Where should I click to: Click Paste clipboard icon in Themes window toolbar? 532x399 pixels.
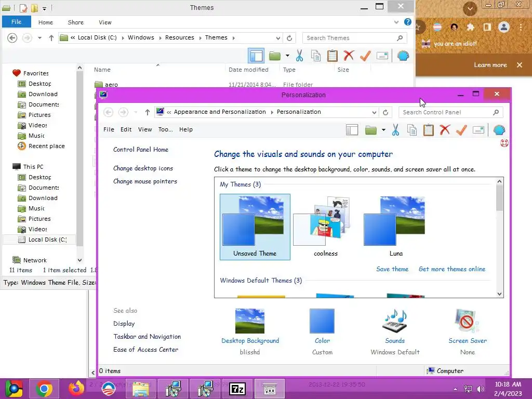click(332, 56)
